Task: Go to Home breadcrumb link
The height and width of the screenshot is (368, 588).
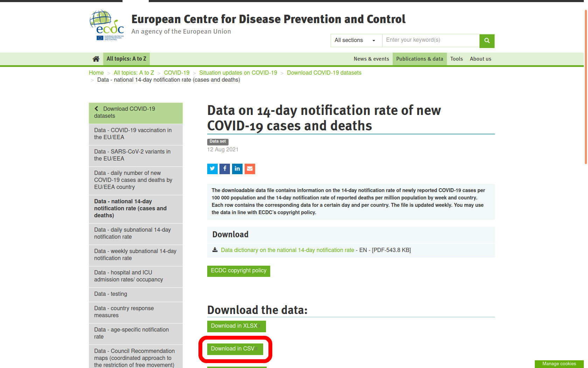Action: coord(96,73)
